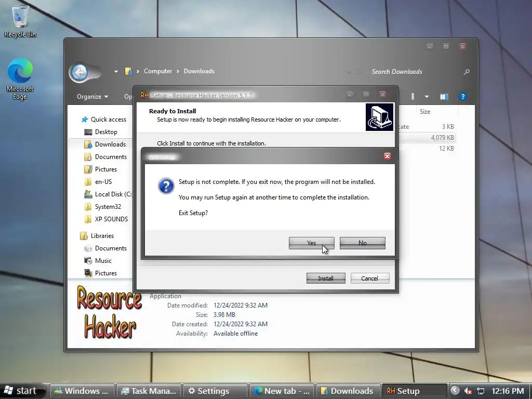Select Quick access in the navigation pane
This screenshot has height=399, width=532.
(x=104, y=119)
